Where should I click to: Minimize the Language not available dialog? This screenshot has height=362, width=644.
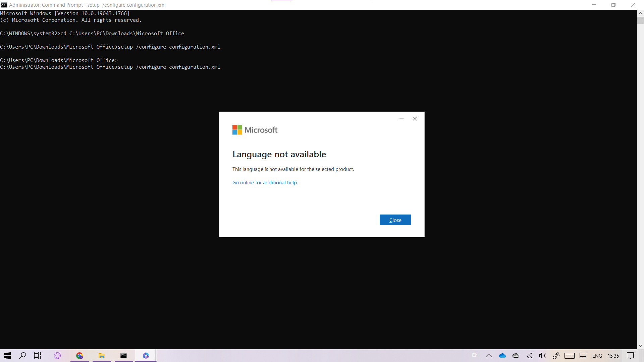coord(401,119)
